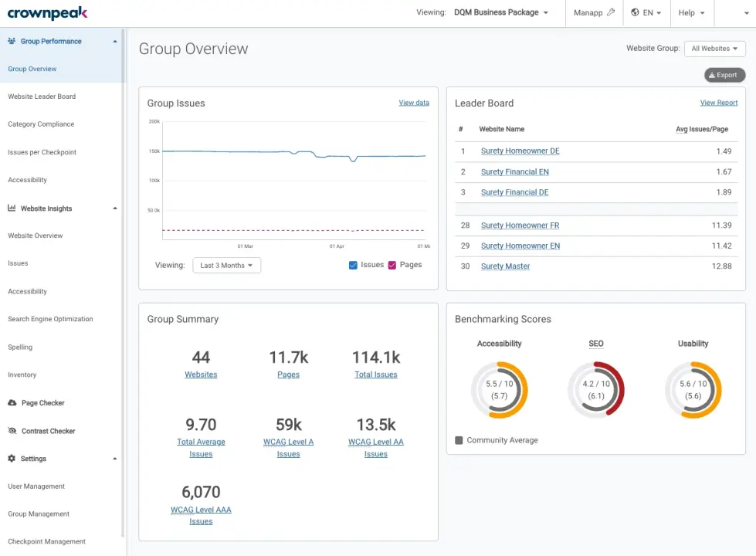Screen dimensions: 756x556
Task: Click the SEO score gauge
Action: tap(596, 390)
